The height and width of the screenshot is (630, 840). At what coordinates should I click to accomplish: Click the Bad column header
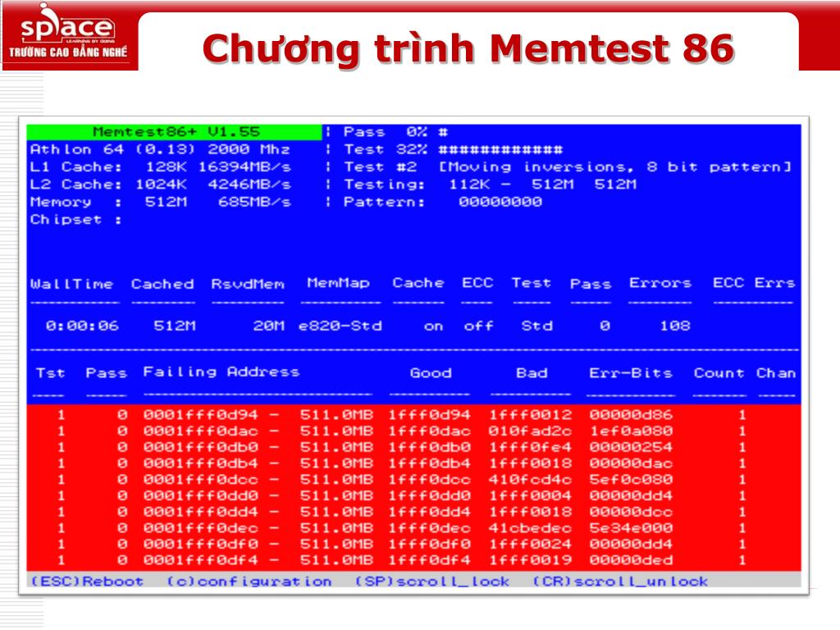(532, 373)
